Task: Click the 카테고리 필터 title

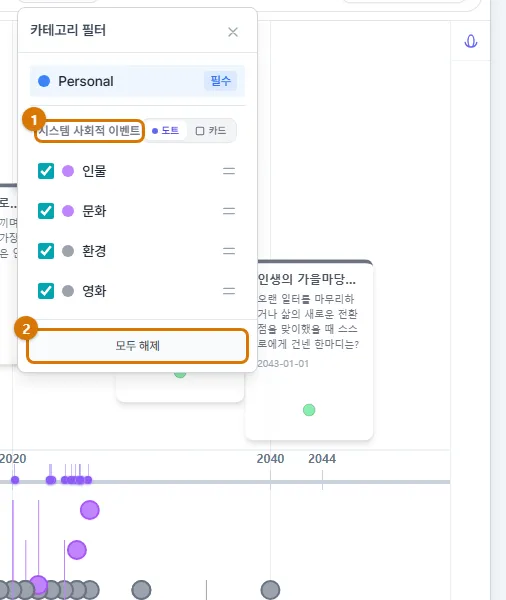Action: (x=68, y=30)
